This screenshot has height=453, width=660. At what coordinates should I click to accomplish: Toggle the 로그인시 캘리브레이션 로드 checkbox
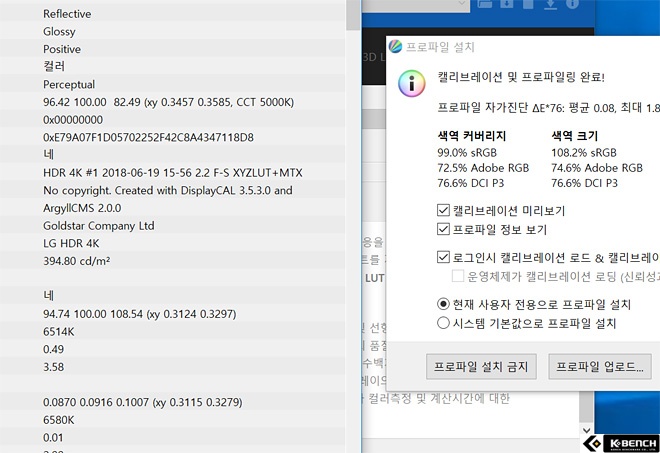[443, 257]
